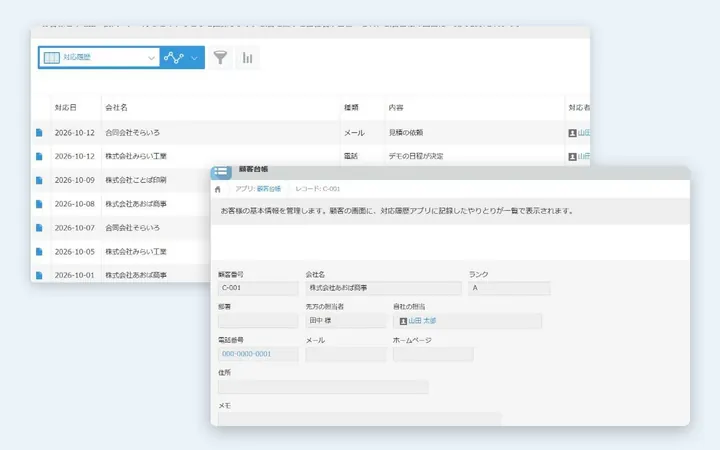The height and width of the screenshot is (450, 720).
Task: Select the 電話 cell in the 種類 column
Action: 351,156
